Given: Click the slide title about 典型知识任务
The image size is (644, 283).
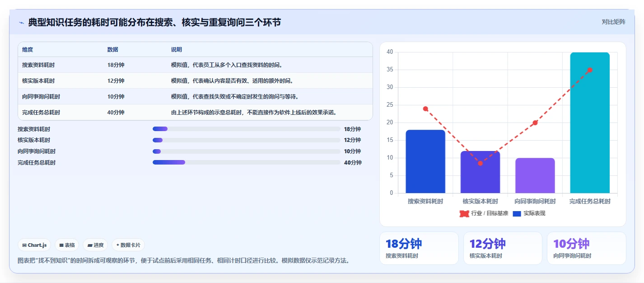Looking at the screenshot, I should point(154,22).
